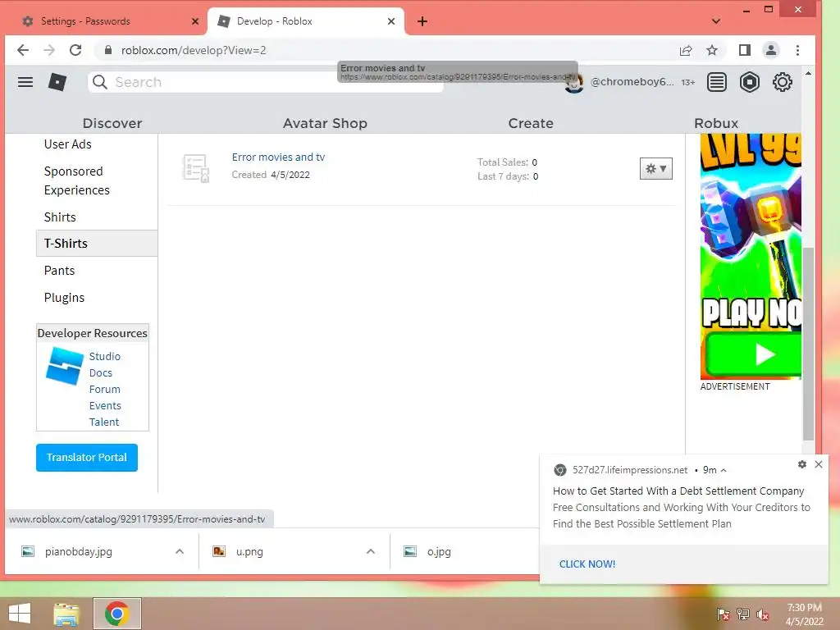Viewport: 840px width, 630px height.
Task: Select Shirts in the sidebar
Action: pyautogui.click(x=60, y=217)
